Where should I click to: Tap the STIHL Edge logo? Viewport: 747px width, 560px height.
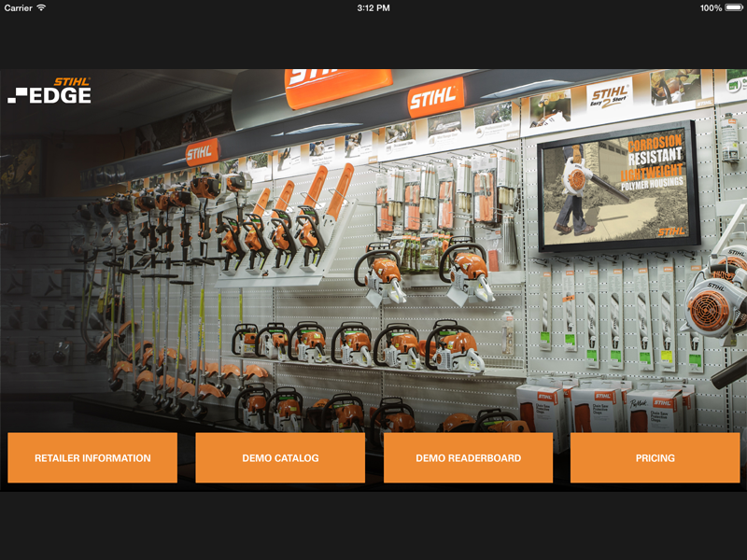click(x=49, y=91)
